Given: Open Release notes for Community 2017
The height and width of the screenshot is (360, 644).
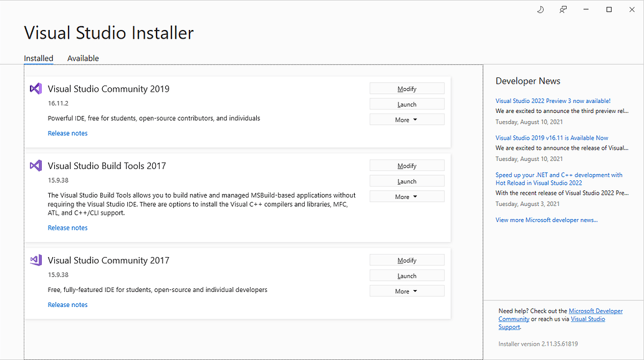Looking at the screenshot, I should tap(68, 304).
